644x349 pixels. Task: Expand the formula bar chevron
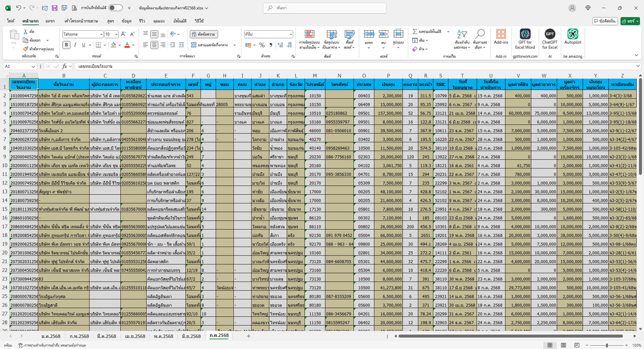[x=638, y=66]
